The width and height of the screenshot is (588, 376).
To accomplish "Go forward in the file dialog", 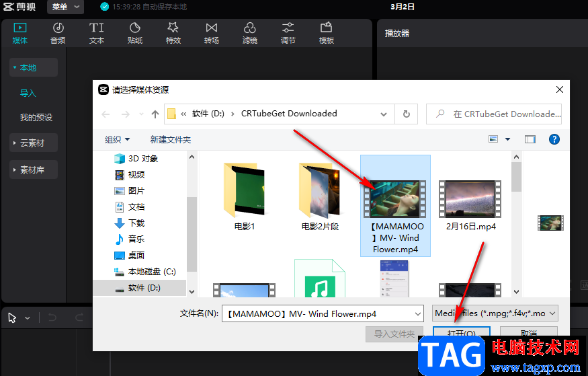I will click(126, 114).
